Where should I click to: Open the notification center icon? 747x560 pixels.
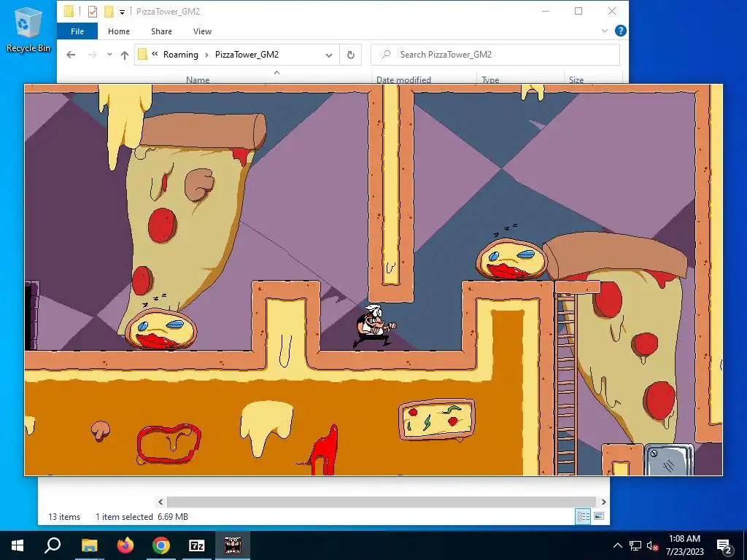coord(724,546)
